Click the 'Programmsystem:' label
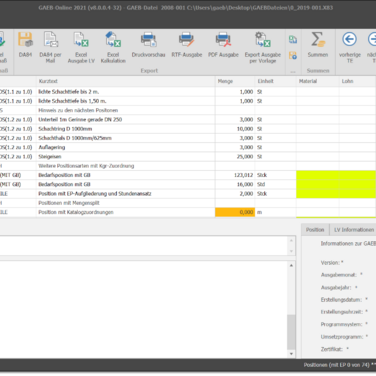 pyautogui.click(x=342, y=324)
